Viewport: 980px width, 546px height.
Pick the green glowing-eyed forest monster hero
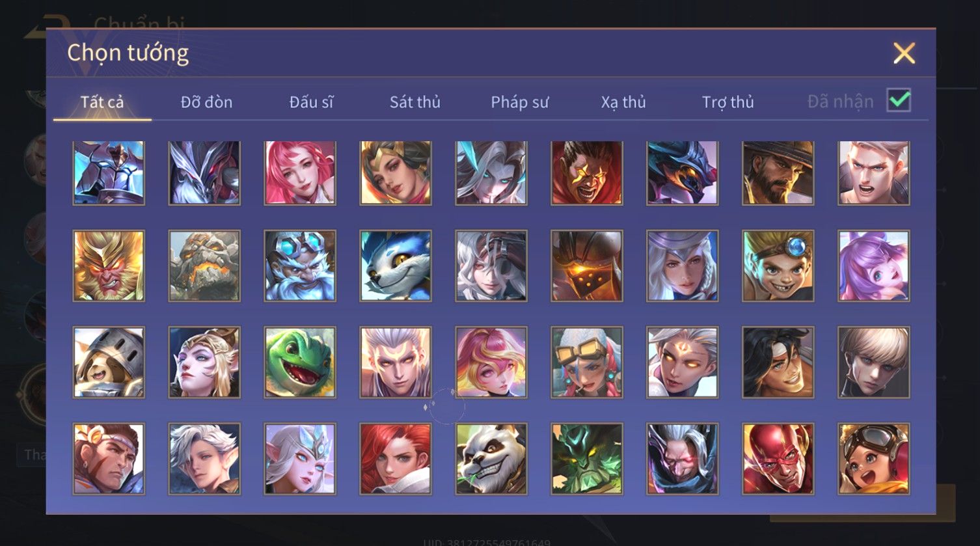[587, 459]
